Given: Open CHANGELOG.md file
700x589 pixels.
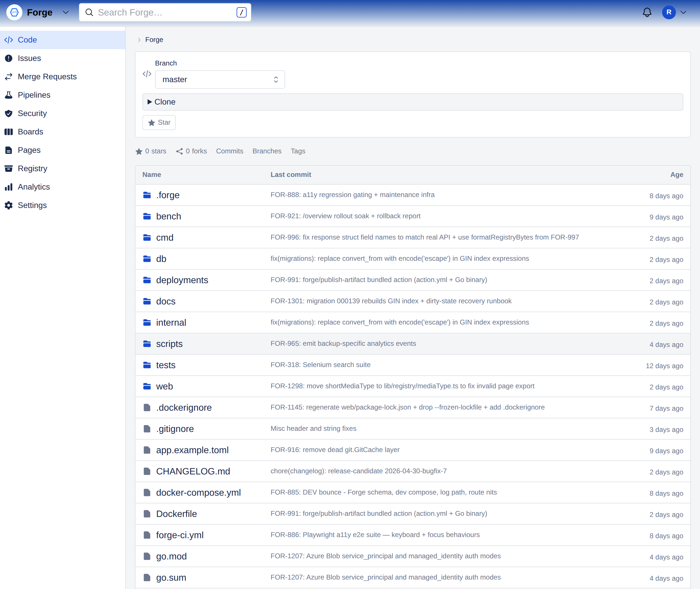Looking at the screenshot, I should (193, 471).
